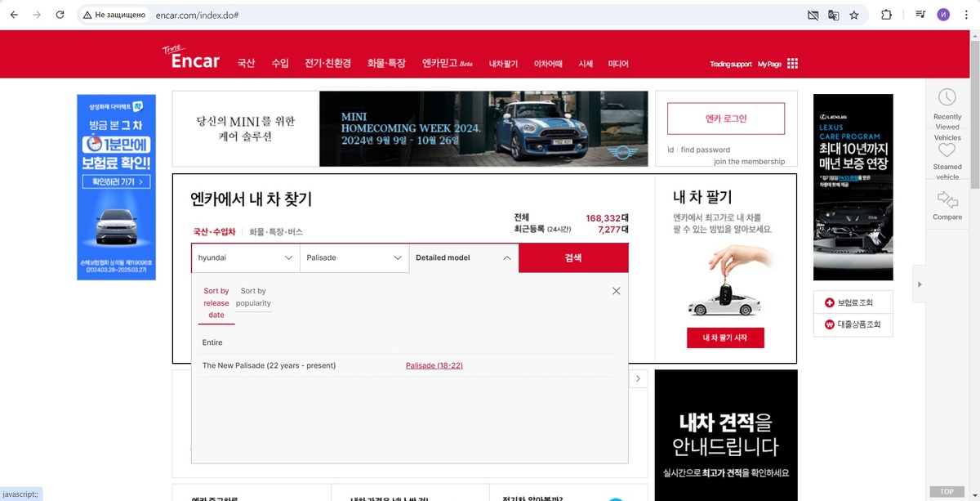
Task: Open 내차팔기 menu item
Action: (x=503, y=64)
